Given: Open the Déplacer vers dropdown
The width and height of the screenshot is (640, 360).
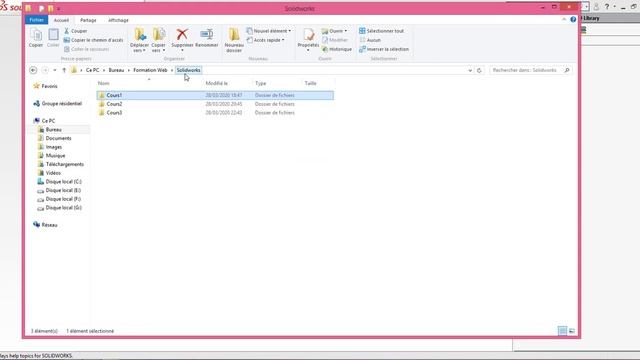Looking at the screenshot, I should (139, 40).
